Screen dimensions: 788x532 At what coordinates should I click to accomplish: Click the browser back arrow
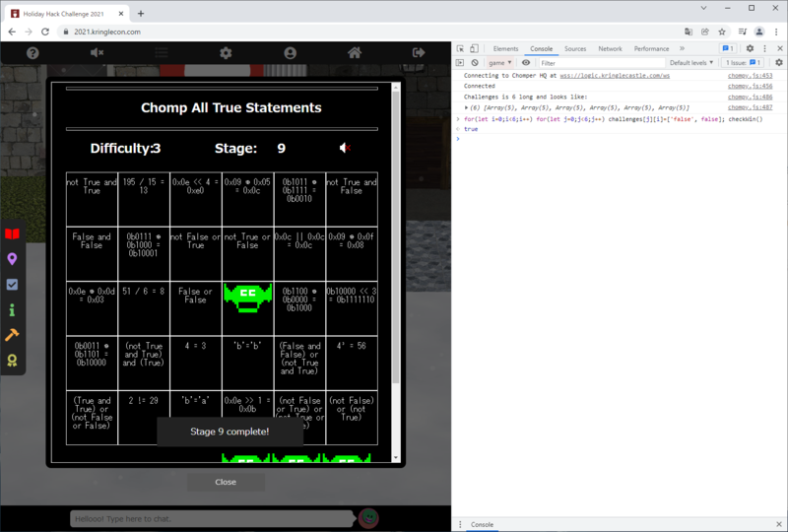pyautogui.click(x=12, y=32)
